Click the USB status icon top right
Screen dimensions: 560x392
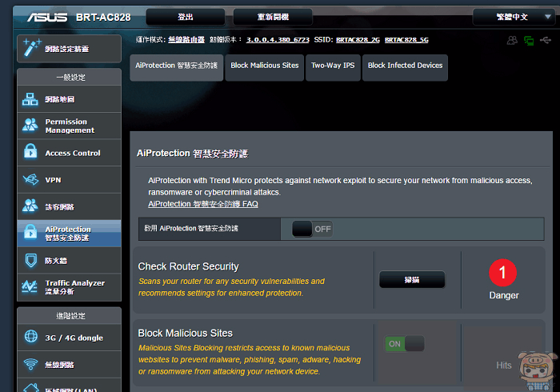[546, 40]
